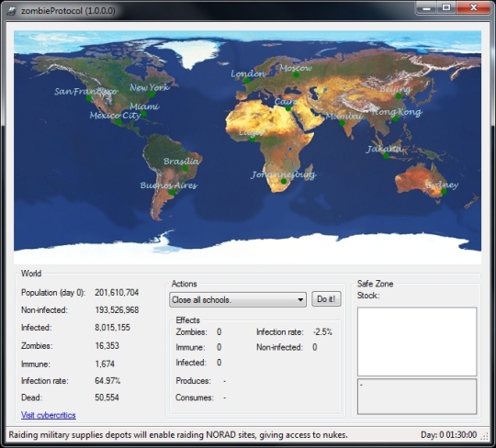Click the Beijing city marker
The image size is (496, 448).
tap(399, 95)
